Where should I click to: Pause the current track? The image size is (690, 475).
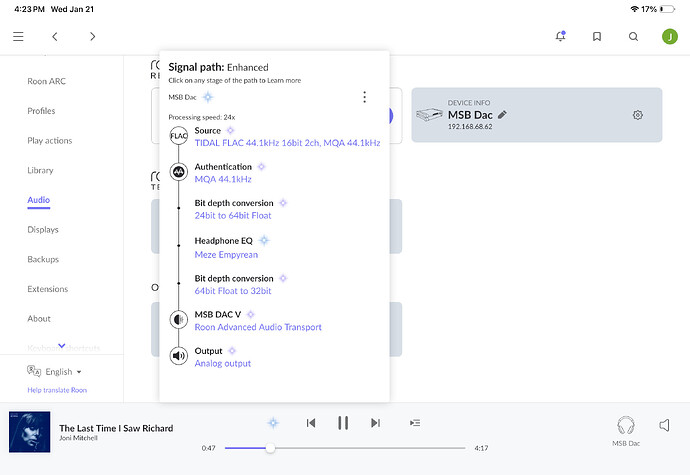click(343, 423)
